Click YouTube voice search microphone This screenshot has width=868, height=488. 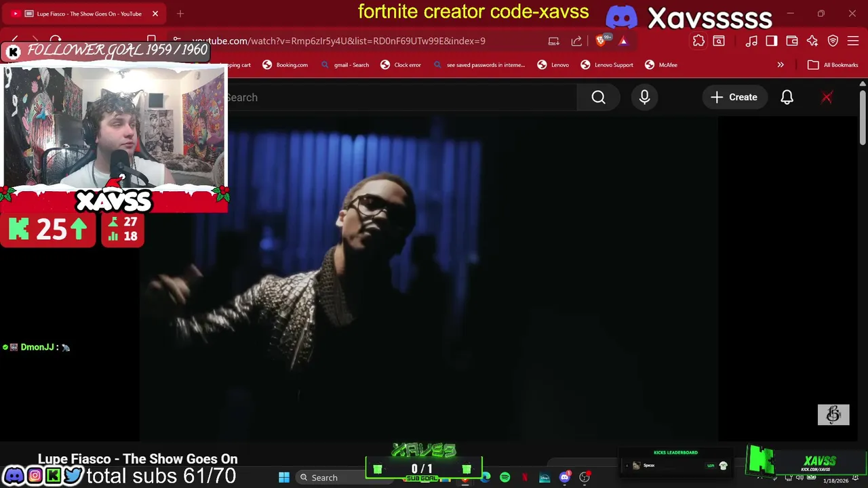(x=644, y=98)
